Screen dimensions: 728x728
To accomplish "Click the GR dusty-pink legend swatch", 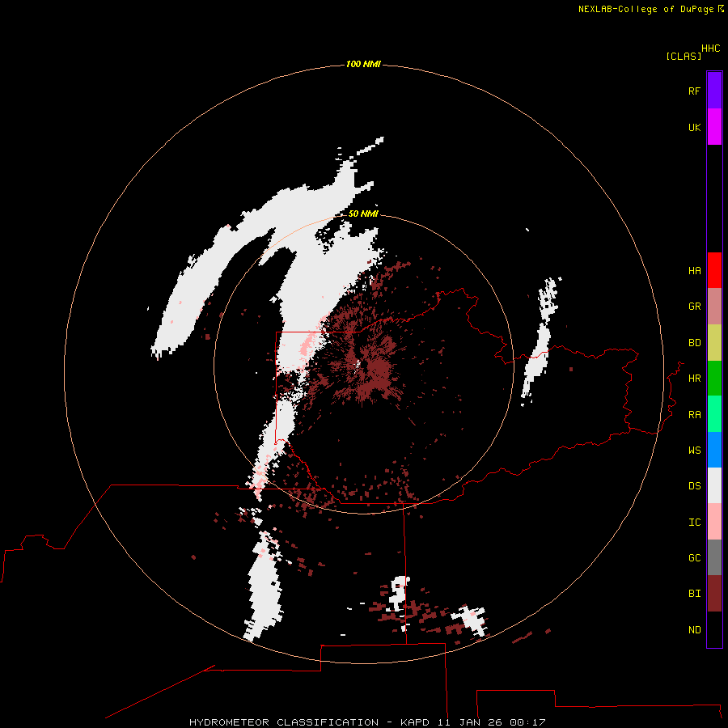I will [x=714, y=307].
